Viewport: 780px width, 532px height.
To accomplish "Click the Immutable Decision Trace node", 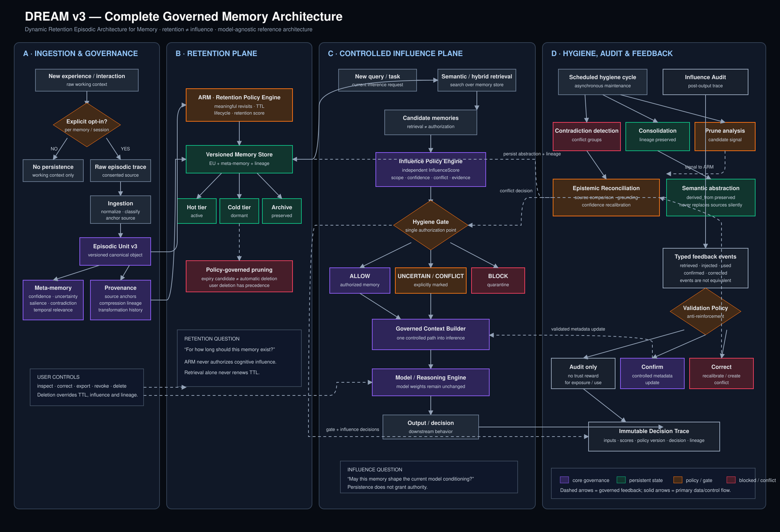I will 654,436.
